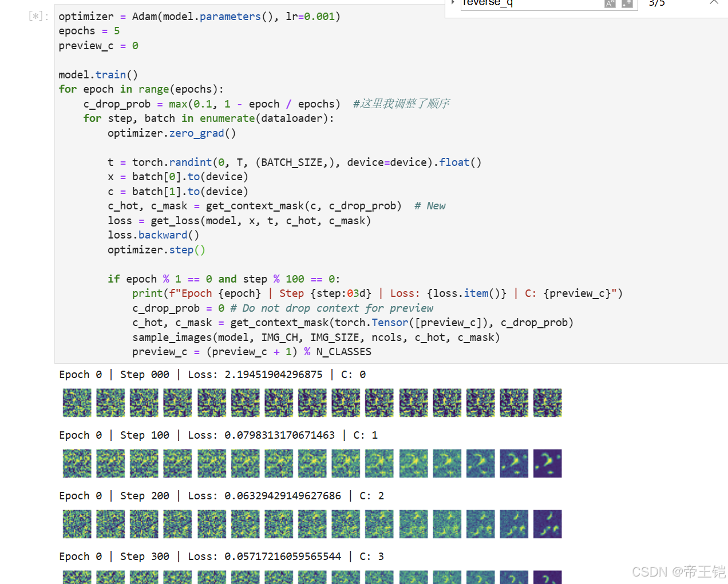This screenshot has width=728, height=584.
Task: Click 'for step, batch in enumerate(dataloader):' line
Action: click(x=208, y=118)
